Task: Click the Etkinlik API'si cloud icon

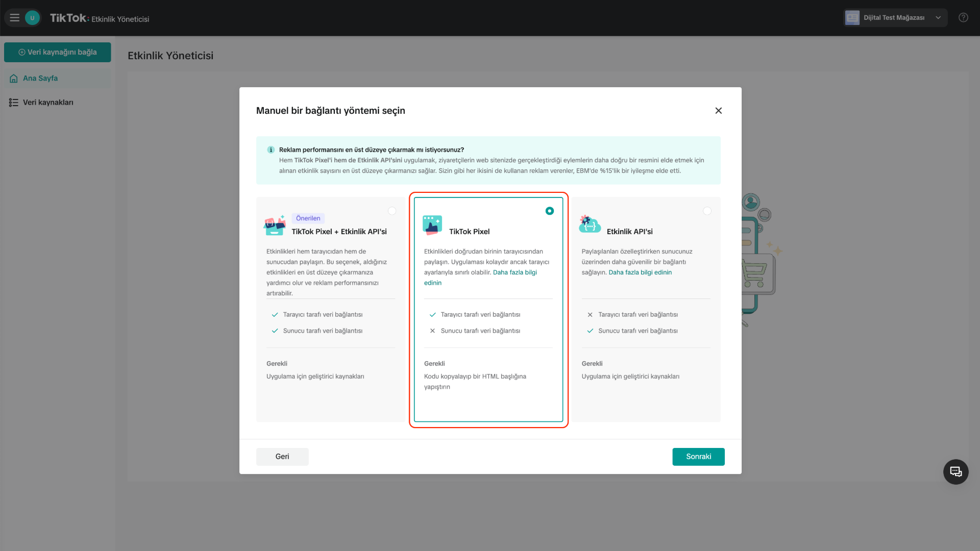Action: coord(590,224)
